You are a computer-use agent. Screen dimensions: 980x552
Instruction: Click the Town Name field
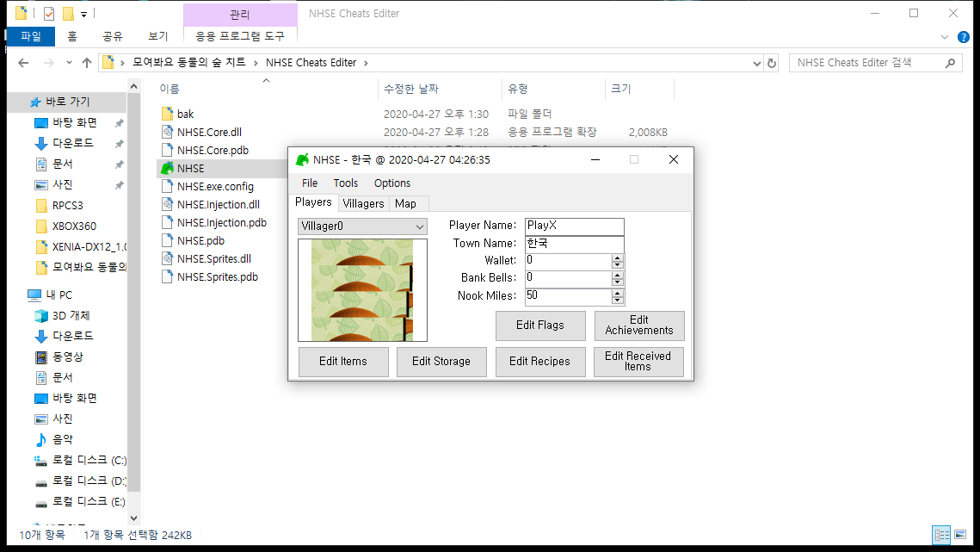(575, 244)
